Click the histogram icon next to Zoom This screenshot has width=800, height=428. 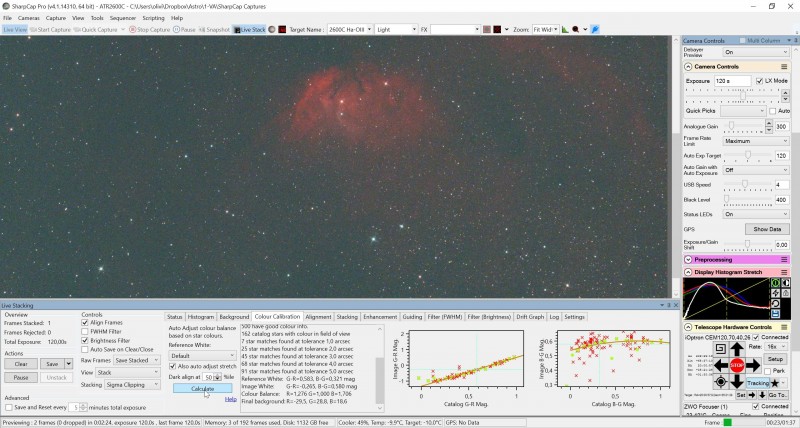click(x=565, y=30)
